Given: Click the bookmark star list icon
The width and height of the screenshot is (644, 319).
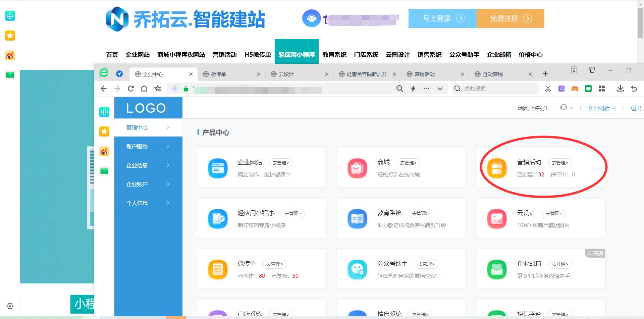Looking at the screenshot, I should pos(158,89).
